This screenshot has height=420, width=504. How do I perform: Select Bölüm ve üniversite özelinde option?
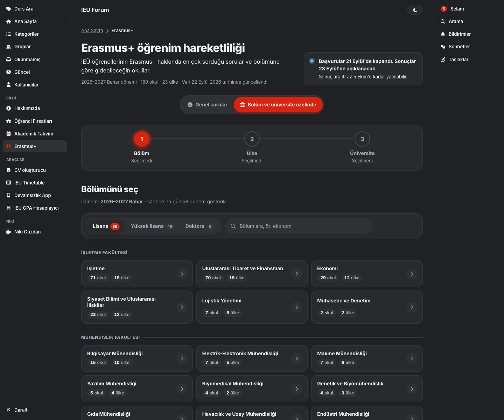[278, 105]
